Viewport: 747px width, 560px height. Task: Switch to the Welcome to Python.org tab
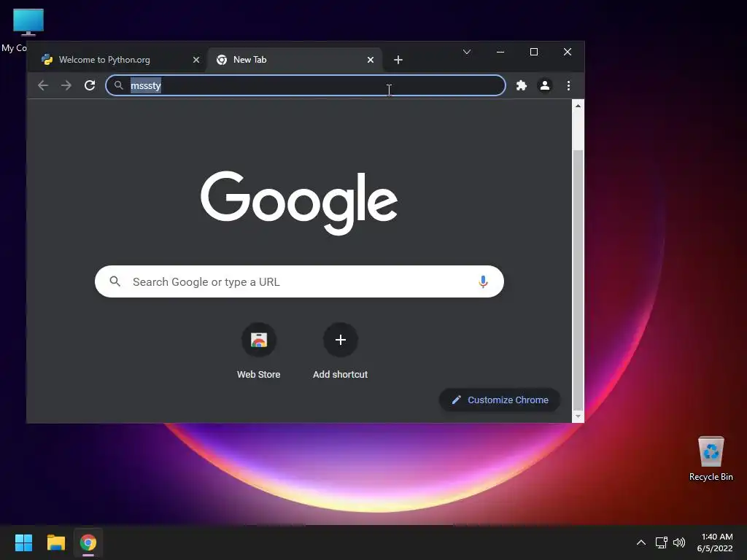click(x=119, y=60)
